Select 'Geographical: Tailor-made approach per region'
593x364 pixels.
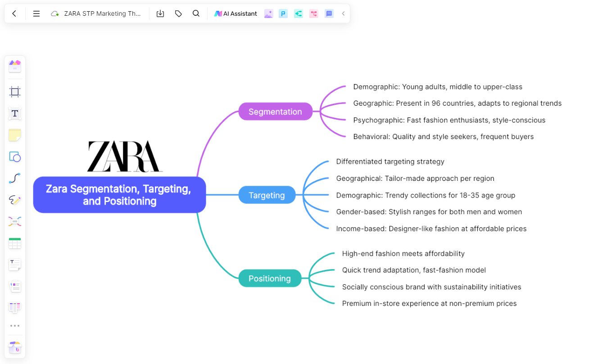coord(415,179)
